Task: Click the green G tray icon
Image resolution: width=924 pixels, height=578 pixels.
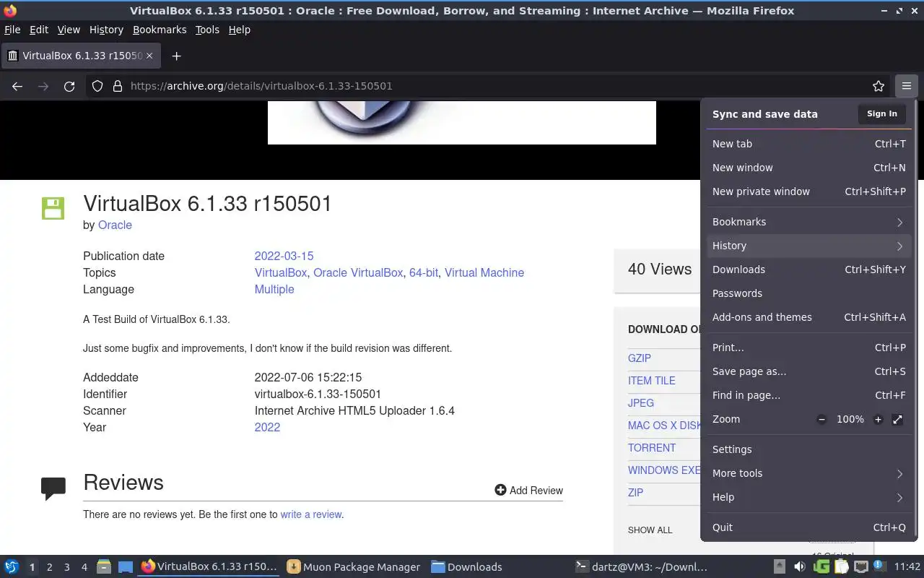Action: tap(821, 566)
